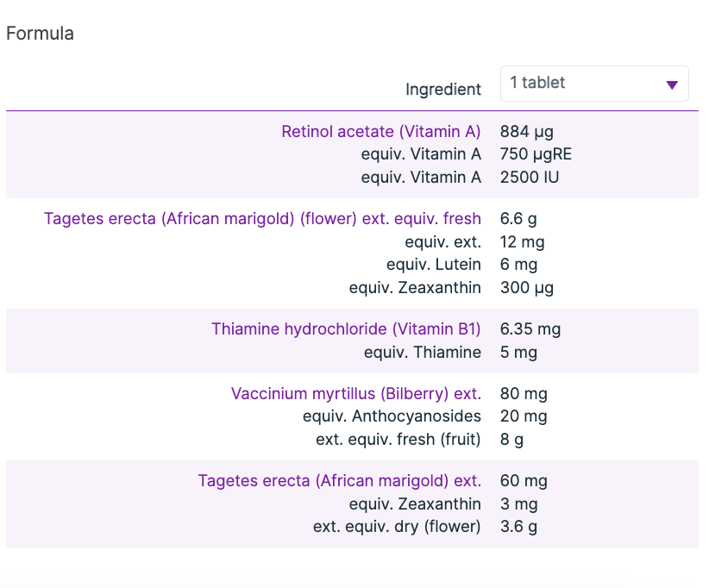This screenshot has height=588, width=709.
Task: Click the ext. equiv. fresh (fruit) label
Action: tap(398, 440)
